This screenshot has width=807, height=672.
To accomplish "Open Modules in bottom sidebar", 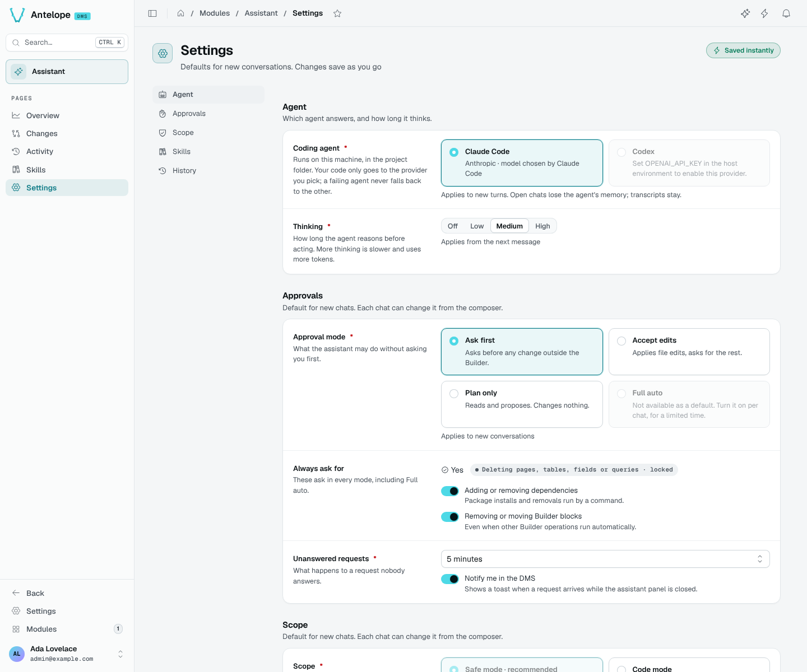I will [x=67, y=629].
